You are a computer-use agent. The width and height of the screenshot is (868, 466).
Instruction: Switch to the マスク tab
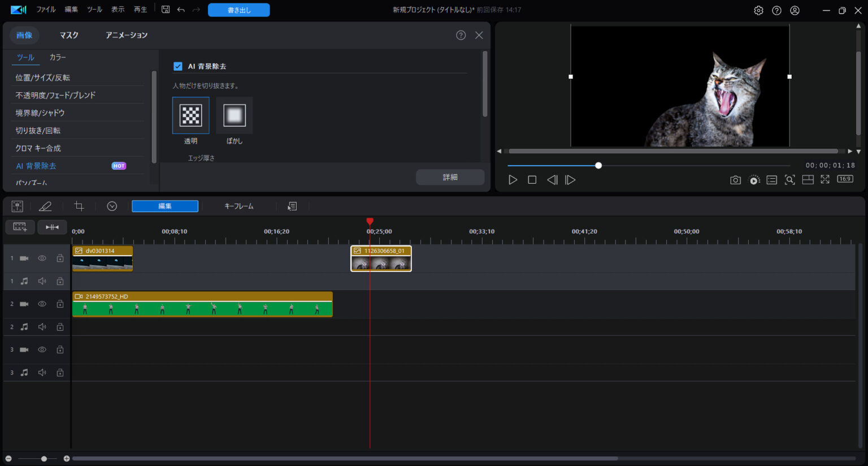point(68,34)
